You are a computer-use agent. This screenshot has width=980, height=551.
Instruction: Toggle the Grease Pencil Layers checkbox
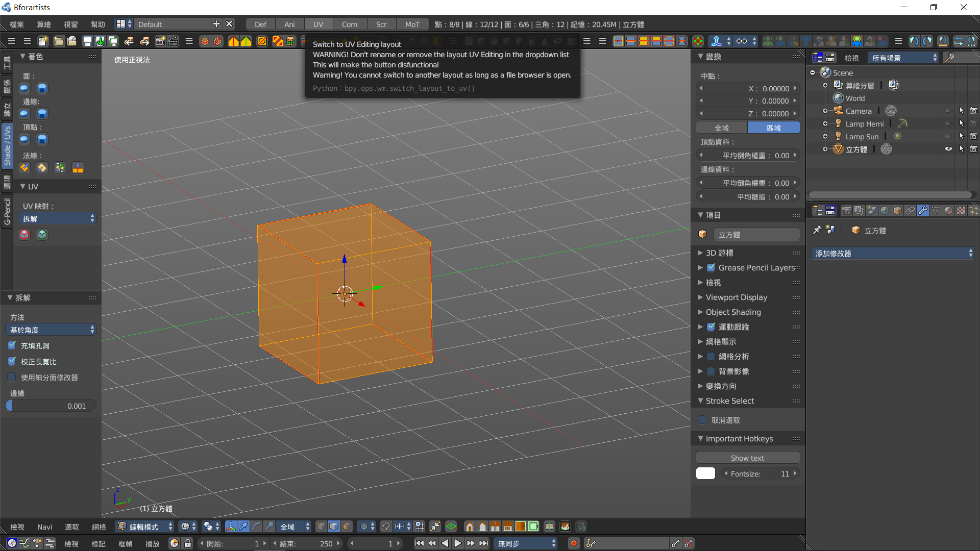711,267
